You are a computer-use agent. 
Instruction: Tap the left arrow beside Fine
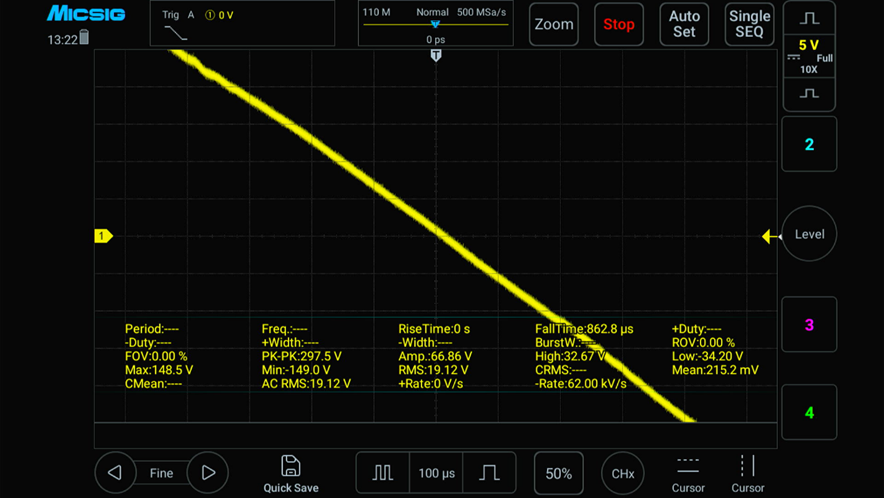115,473
